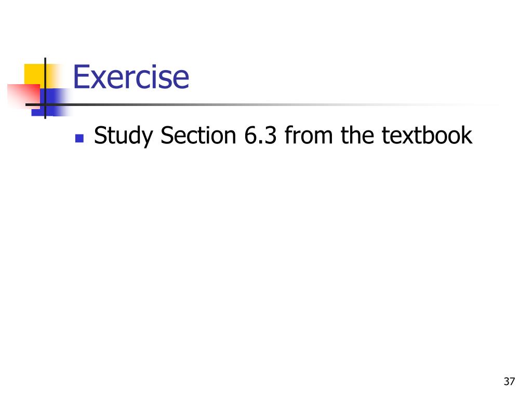Click the word Section in bullet
This screenshot has height=399, width=532.
point(198,135)
